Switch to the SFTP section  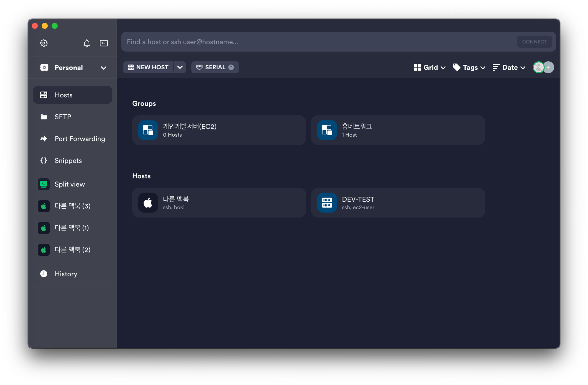coord(63,117)
